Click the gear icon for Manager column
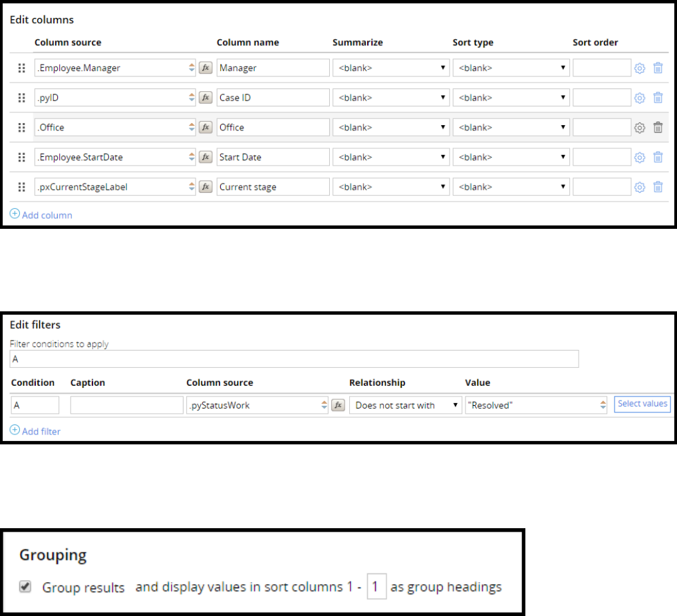This screenshot has width=677, height=616. 640,68
